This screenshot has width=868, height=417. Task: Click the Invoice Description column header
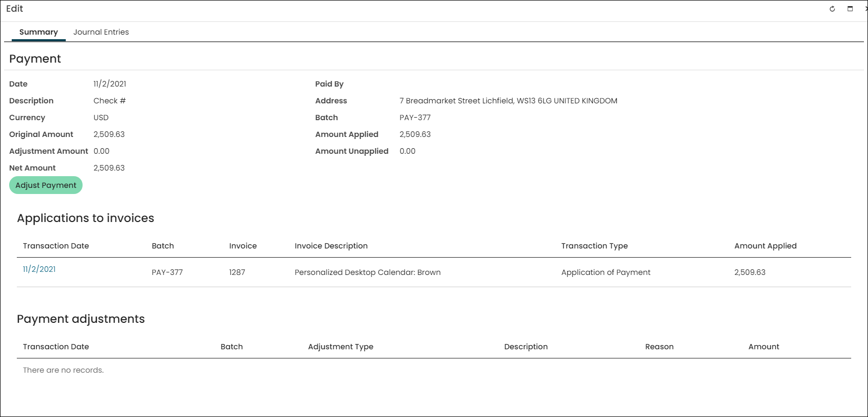(331, 246)
